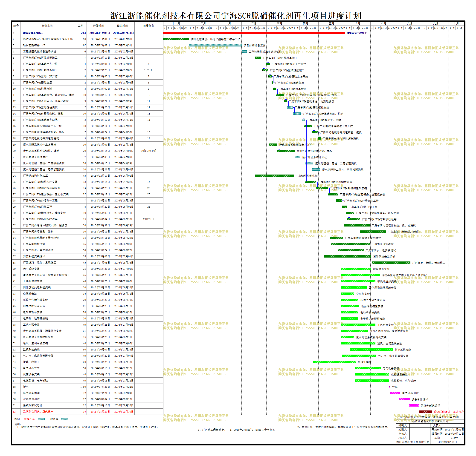Click the magenta bar for 设备单体调试
Image resolution: width=476 pixels, height=456 pixels.
click(x=405, y=399)
